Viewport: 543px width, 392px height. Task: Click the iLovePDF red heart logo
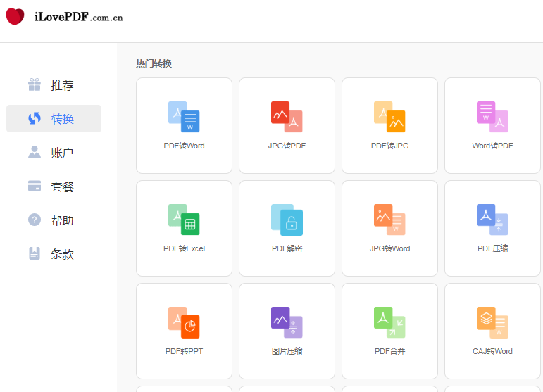[x=15, y=16]
